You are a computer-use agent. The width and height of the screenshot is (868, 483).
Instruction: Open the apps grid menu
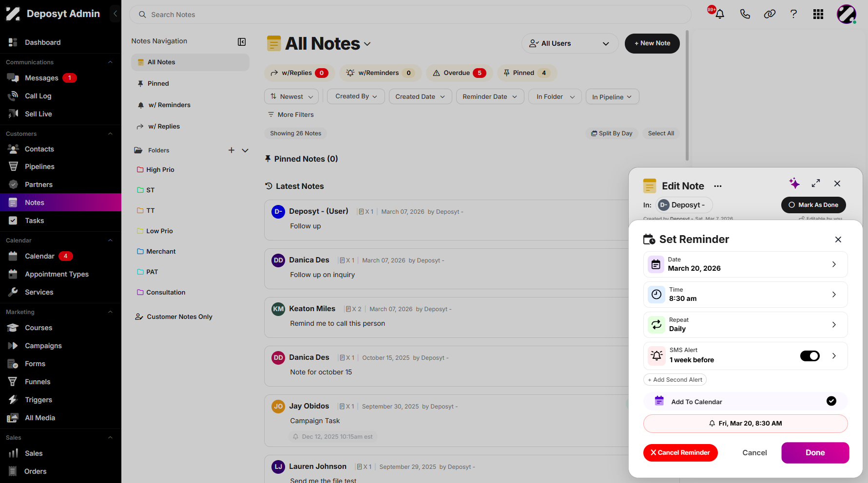click(818, 14)
